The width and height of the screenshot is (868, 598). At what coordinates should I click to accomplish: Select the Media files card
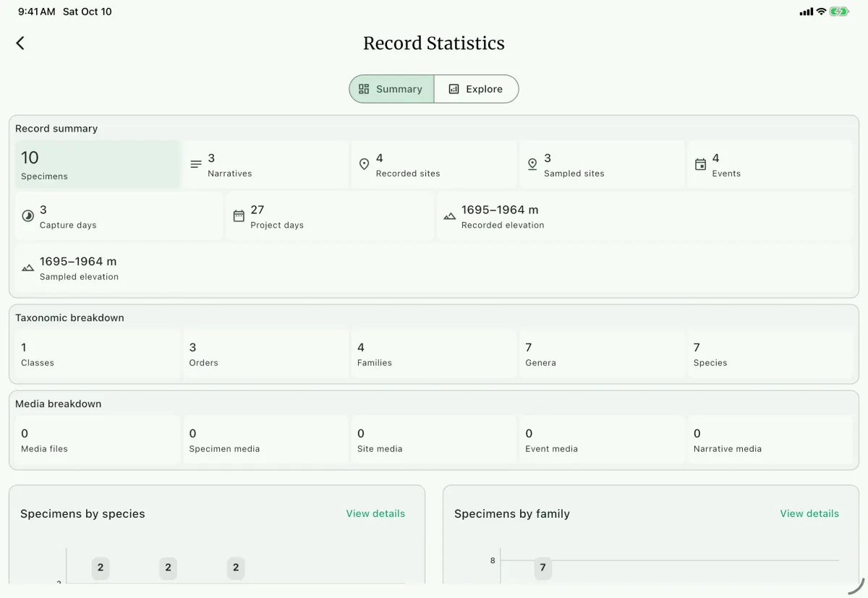point(98,440)
